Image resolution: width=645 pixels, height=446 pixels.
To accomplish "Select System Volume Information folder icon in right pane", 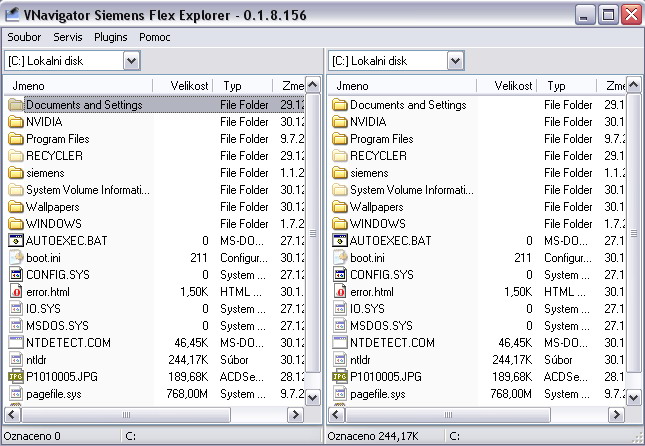I will tap(340, 190).
